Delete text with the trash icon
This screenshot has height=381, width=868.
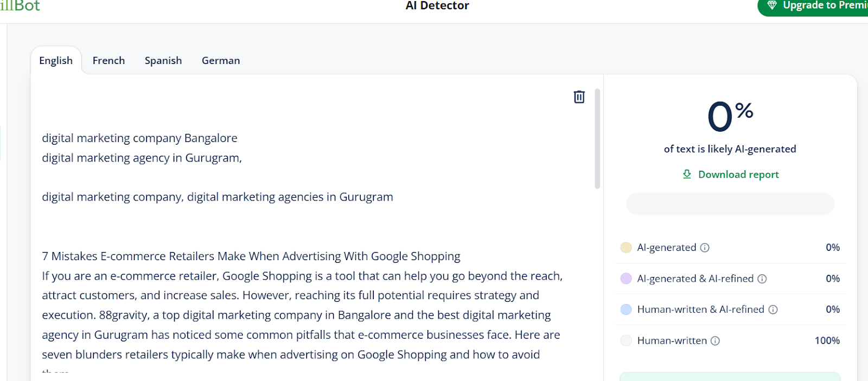tap(579, 97)
